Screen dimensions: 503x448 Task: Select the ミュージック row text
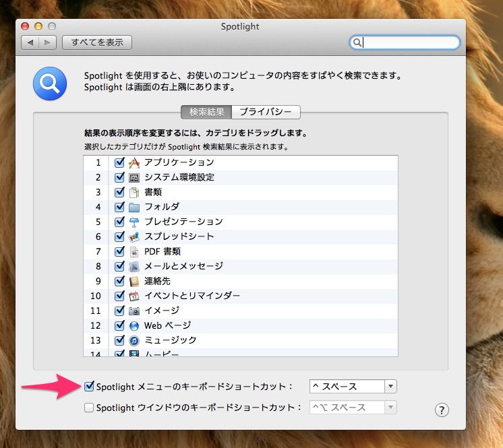171,340
